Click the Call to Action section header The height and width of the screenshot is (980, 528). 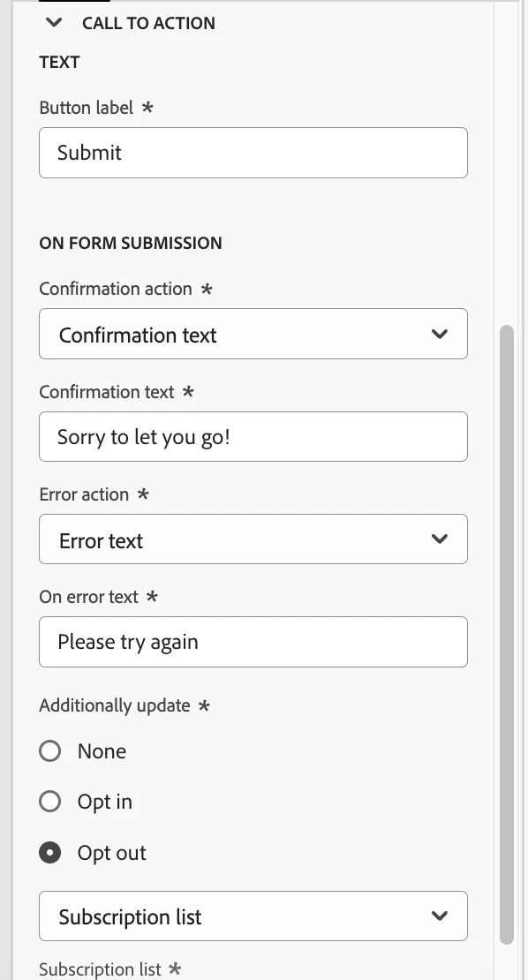click(148, 23)
